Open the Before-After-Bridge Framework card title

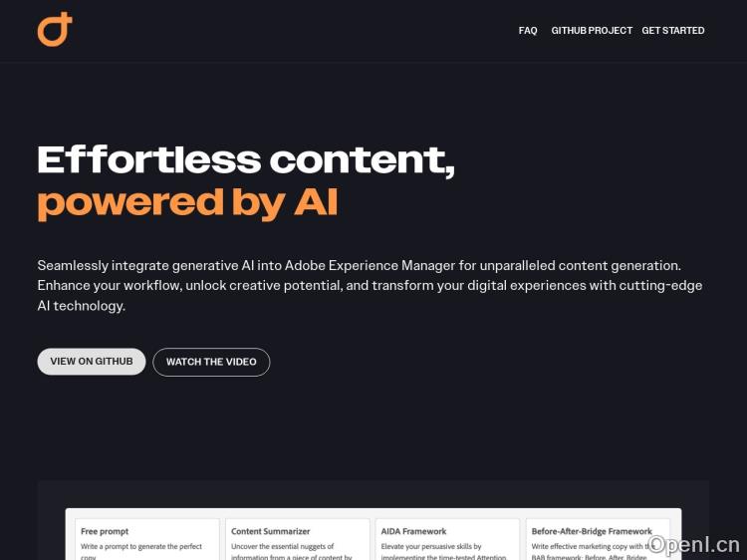click(x=592, y=531)
